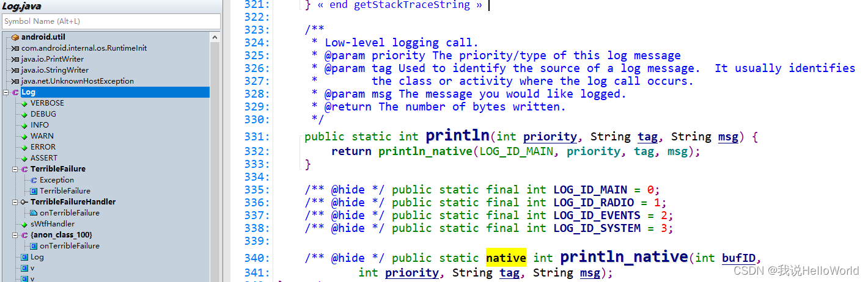Select onTerribleFailure under {anon_class_100}
The height and width of the screenshot is (282, 868).
coord(69,246)
